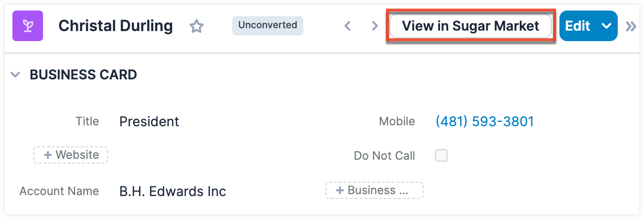Click the + Business placeholder field

pyautogui.click(x=374, y=190)
